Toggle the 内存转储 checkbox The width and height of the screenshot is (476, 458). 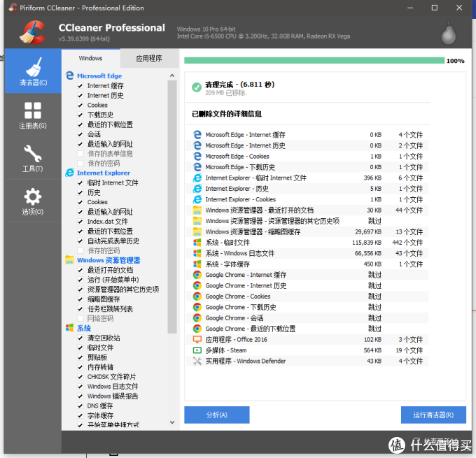[80, 367]
